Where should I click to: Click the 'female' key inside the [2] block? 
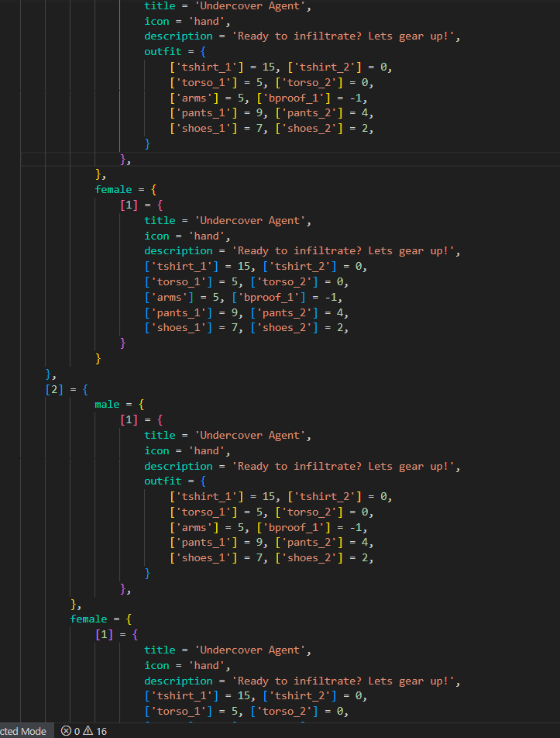click(88, 619)
